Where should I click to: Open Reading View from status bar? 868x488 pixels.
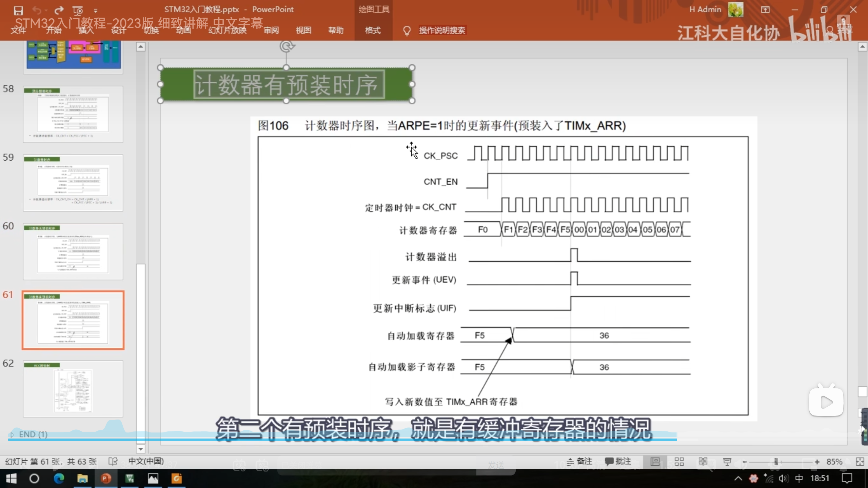pos(703,462)
